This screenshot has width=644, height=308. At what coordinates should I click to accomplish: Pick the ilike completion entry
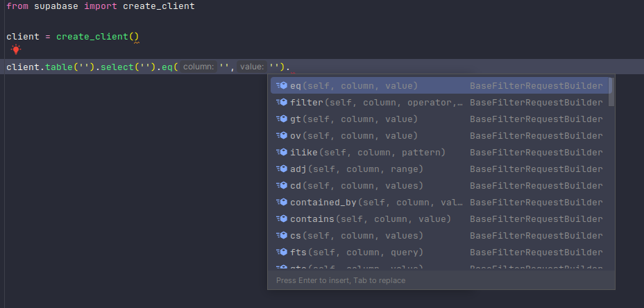coord(439,153)
